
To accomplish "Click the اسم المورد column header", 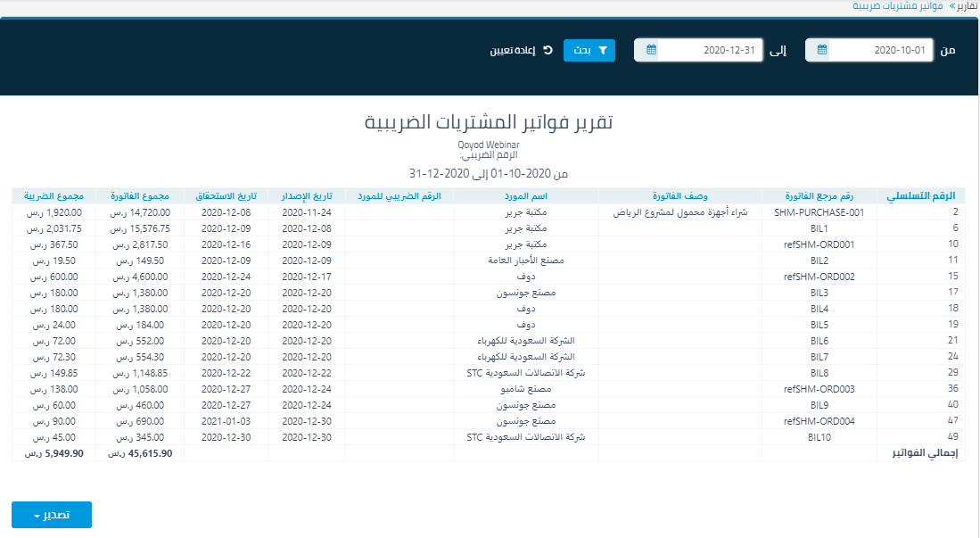I will 524,195.
